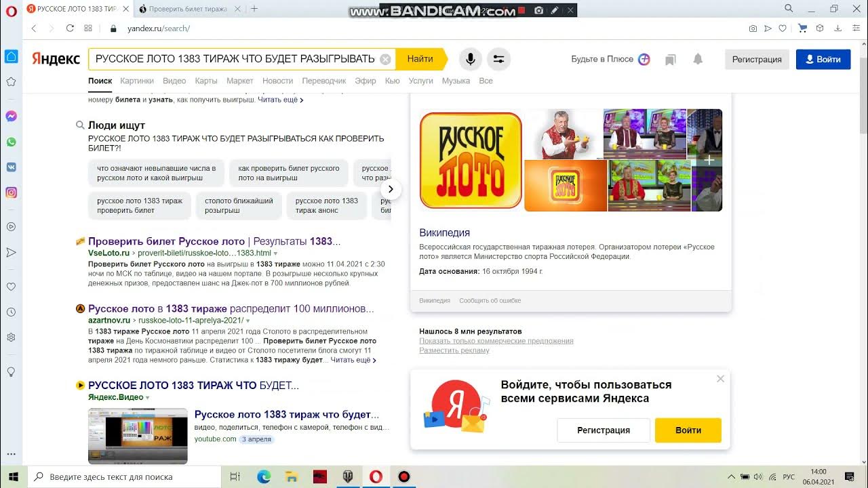Open snapshot camera in address bar
The image size is (868, 488).
(753, 28)
